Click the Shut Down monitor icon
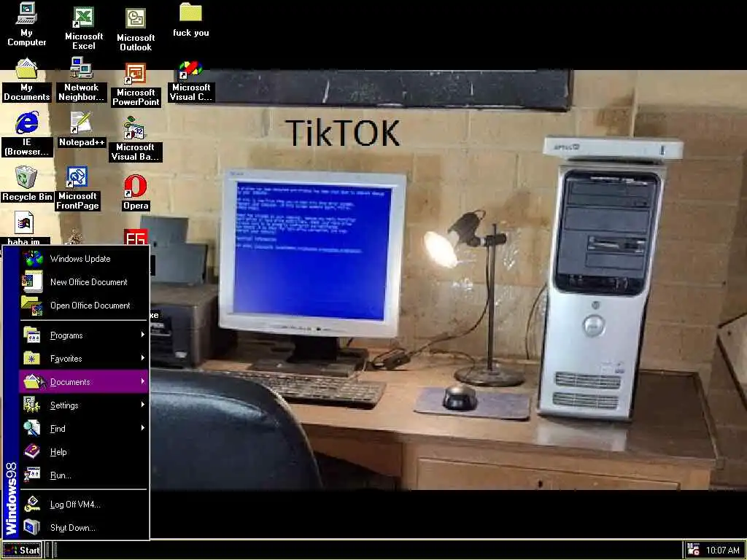 [32, 527]
